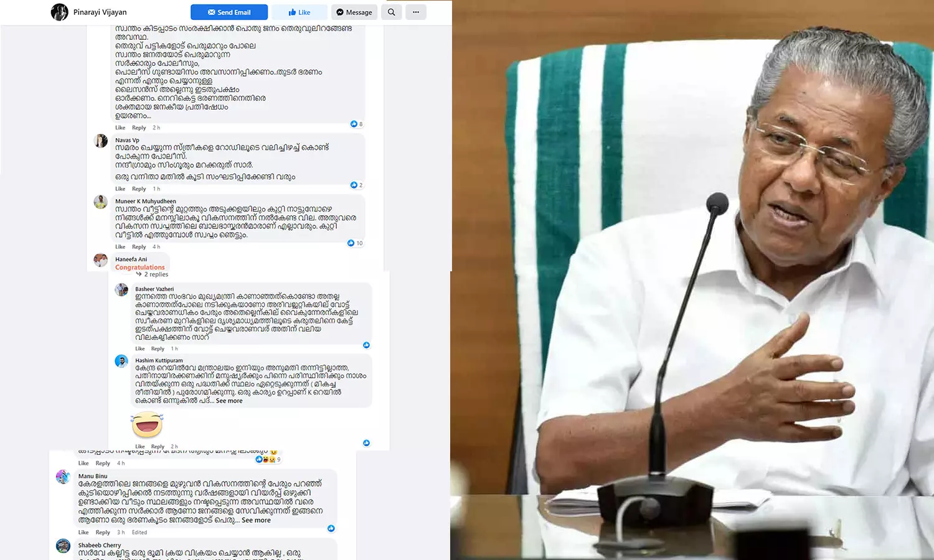Open Shabeeb Cherry's profile name link

point(100,546)
